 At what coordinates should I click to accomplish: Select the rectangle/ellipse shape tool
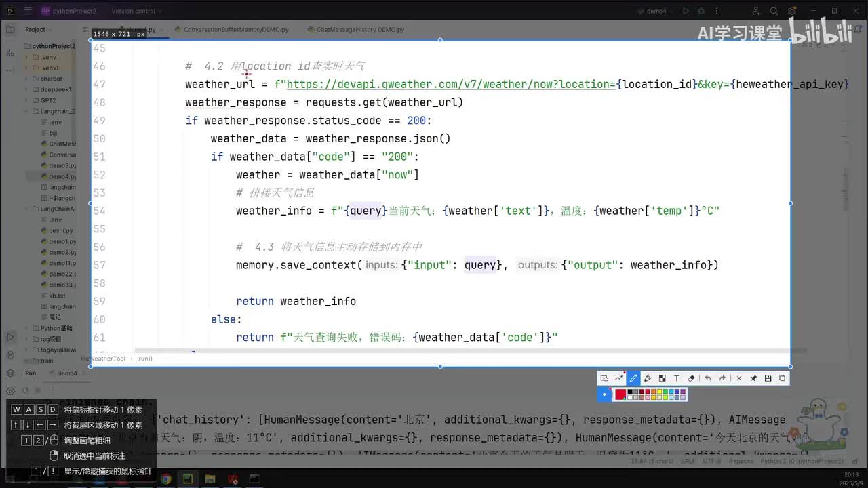(x=604, y=378)
